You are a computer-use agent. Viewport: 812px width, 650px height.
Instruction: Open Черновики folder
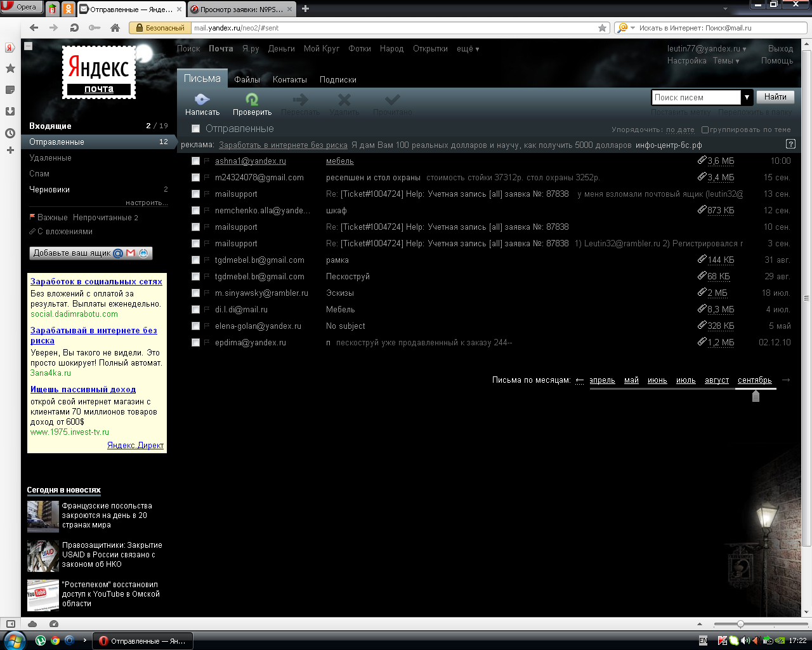click(x=49, y=189)
